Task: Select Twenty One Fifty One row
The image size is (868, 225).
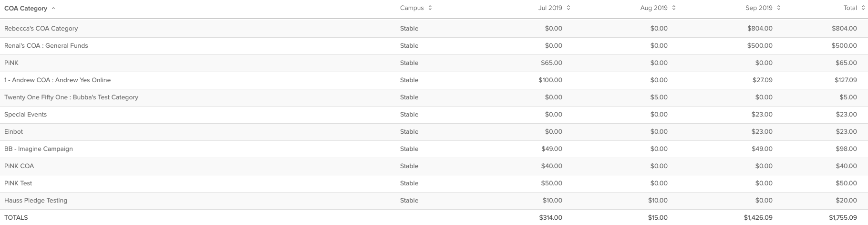Action: point(71,97)
